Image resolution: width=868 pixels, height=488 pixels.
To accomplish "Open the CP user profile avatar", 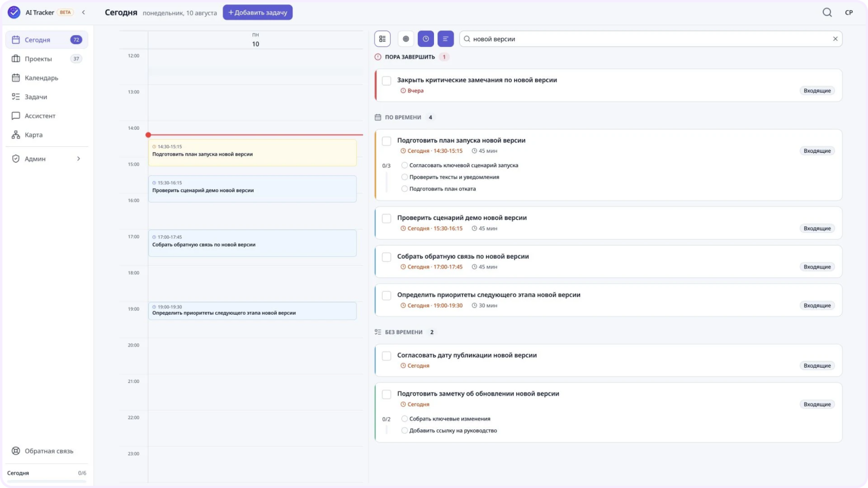I will [849, 12].
